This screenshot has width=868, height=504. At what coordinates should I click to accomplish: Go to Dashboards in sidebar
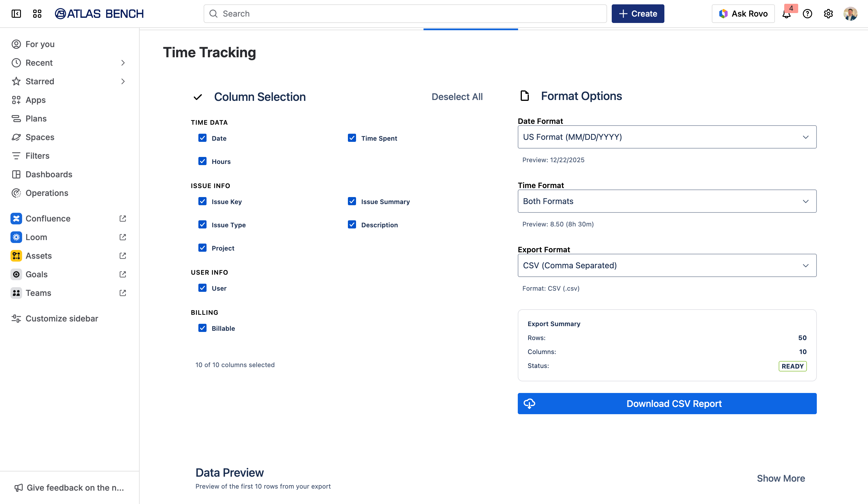49,174
